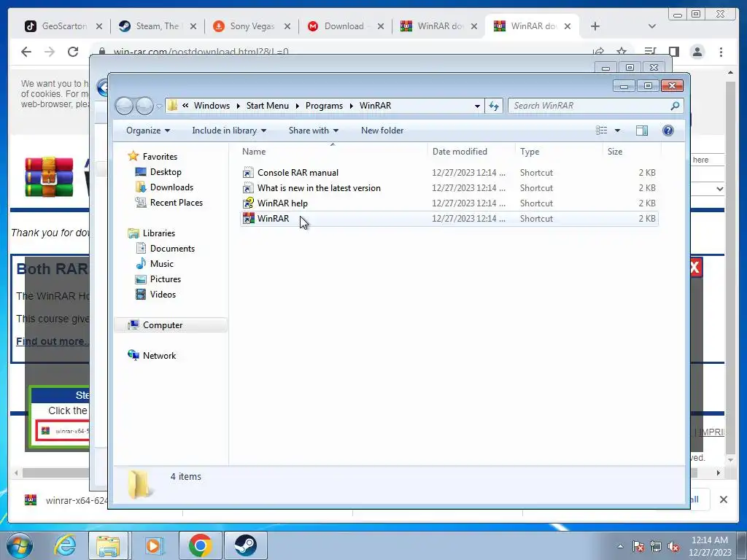The width and height of the screenshot is (747, 560).
Task: Expand the view options dropdown arrow
Action: coord(617,131)
